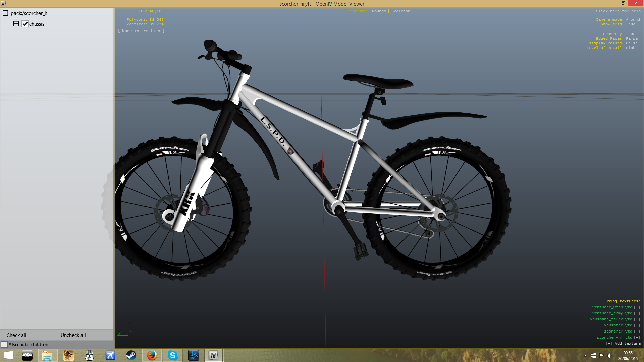
Task: Click the Uncheck all button
Action: pos(73,335)
